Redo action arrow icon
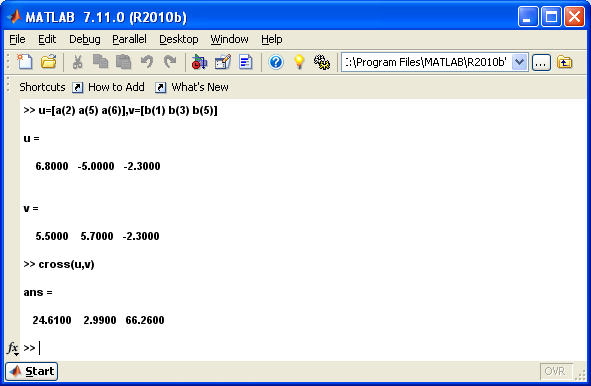The image size is (591, 386). pyautogui.click(x=170, y=62)
